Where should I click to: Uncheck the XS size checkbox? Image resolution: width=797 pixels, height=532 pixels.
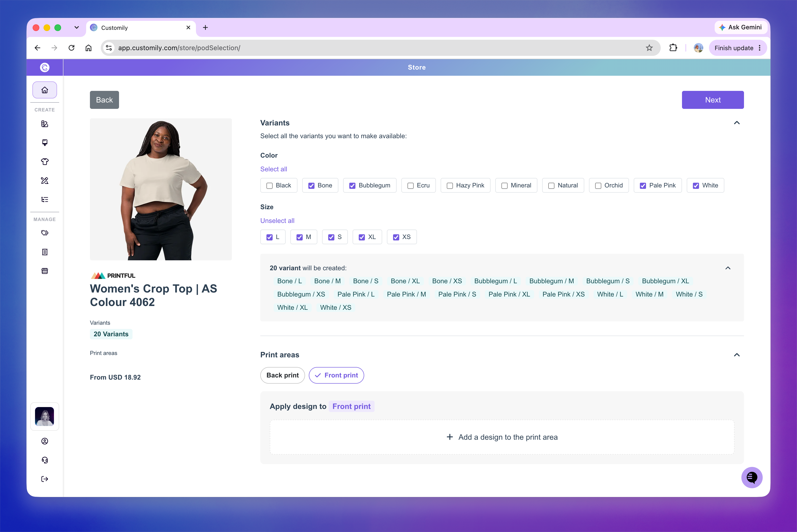396,237
